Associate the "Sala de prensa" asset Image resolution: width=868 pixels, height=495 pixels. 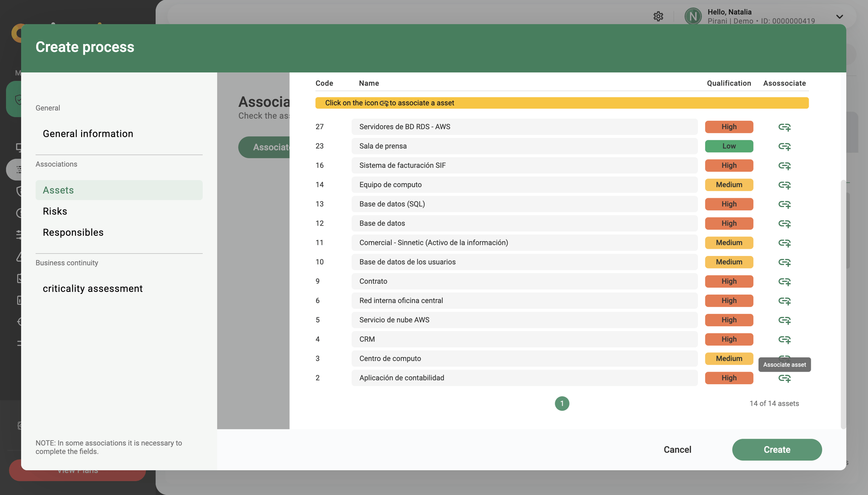click(x=785, y=146)
